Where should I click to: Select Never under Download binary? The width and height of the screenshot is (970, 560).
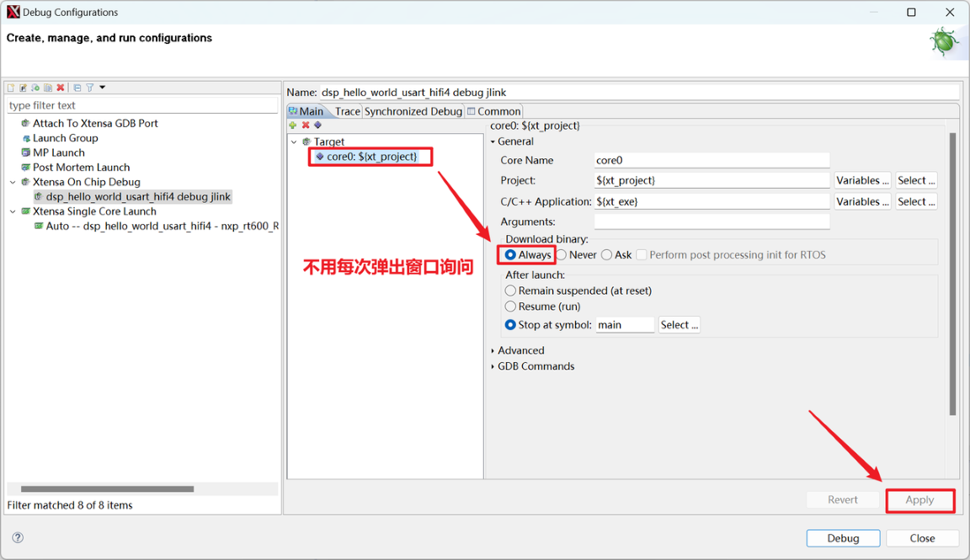click(561, 254)
